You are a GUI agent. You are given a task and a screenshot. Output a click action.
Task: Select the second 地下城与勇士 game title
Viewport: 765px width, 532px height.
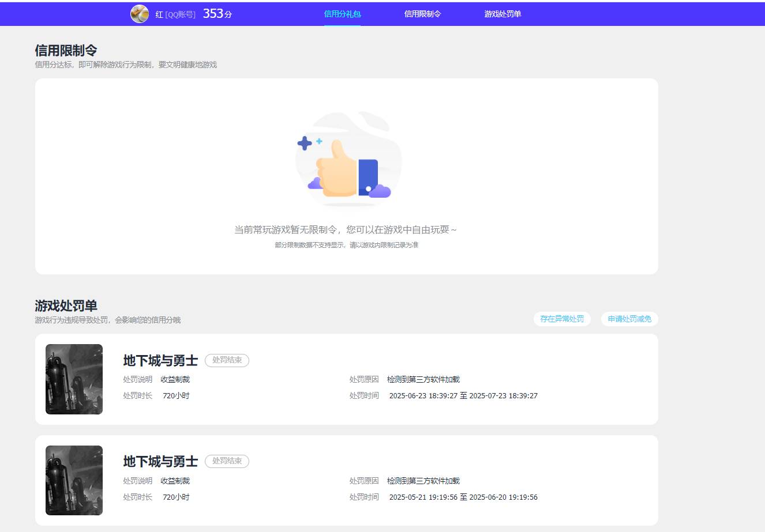click(160, 462)
